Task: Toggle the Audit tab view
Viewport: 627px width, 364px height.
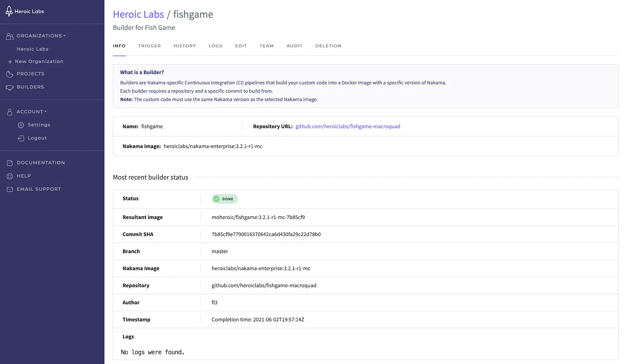Action: 295,46
